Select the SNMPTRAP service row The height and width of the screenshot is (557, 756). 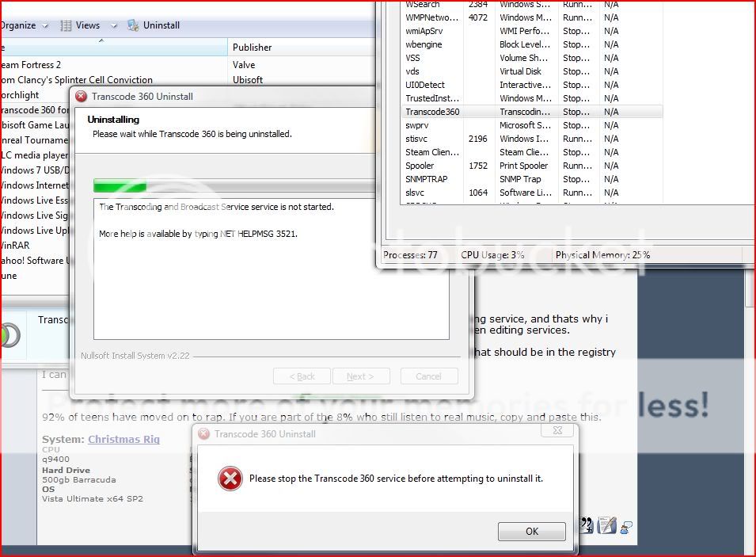coord(532,179)
